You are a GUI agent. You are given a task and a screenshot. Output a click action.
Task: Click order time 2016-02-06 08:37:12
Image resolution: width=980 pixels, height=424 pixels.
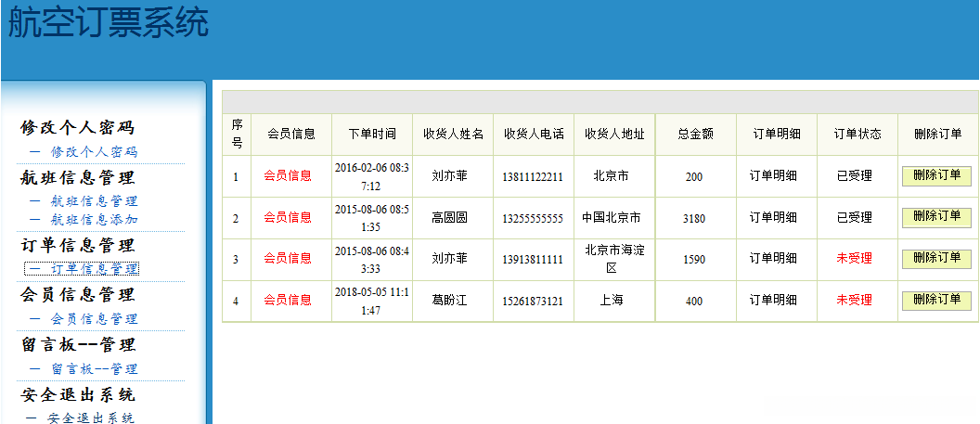click(372, 176)
